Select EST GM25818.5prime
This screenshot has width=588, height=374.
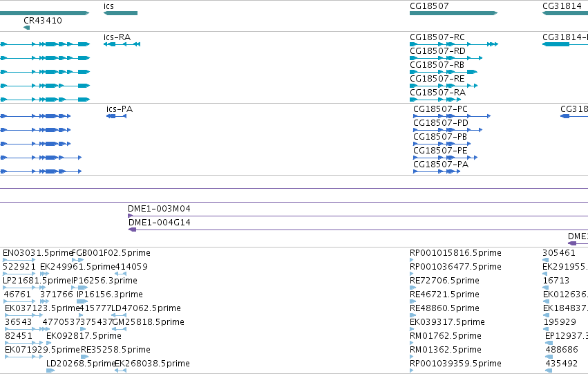[x=148, y=322]
